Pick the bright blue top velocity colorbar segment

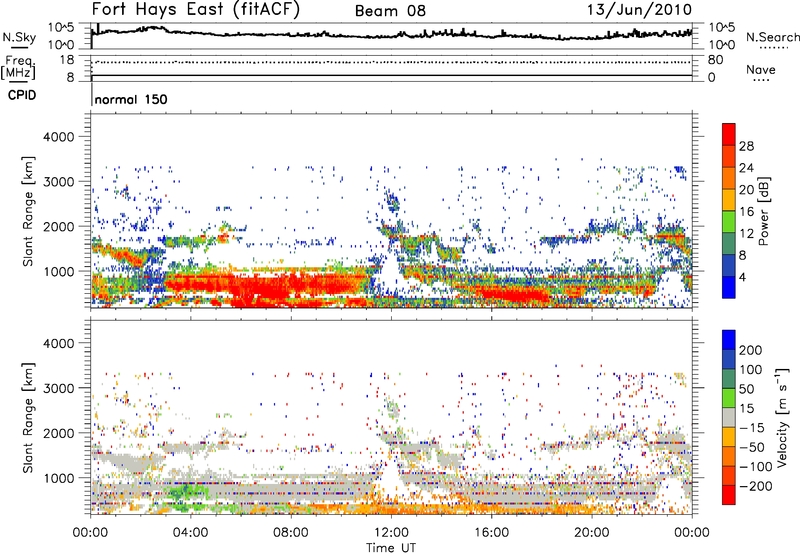click(729, 340)
